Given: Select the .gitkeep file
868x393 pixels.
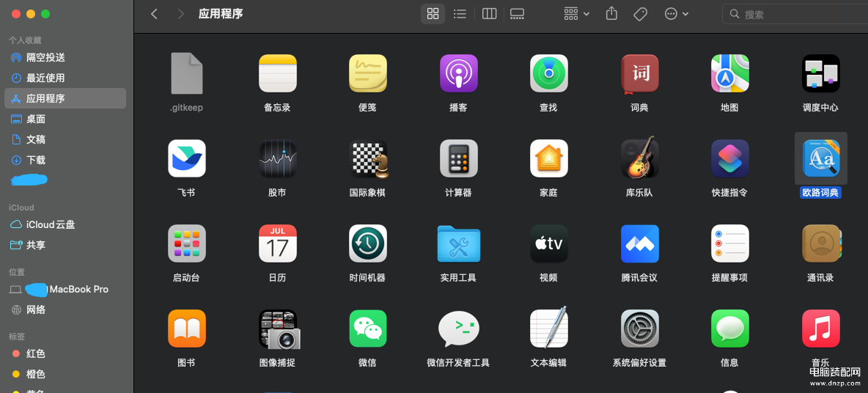Looking at the screenshot, I should tap(186, 73).
